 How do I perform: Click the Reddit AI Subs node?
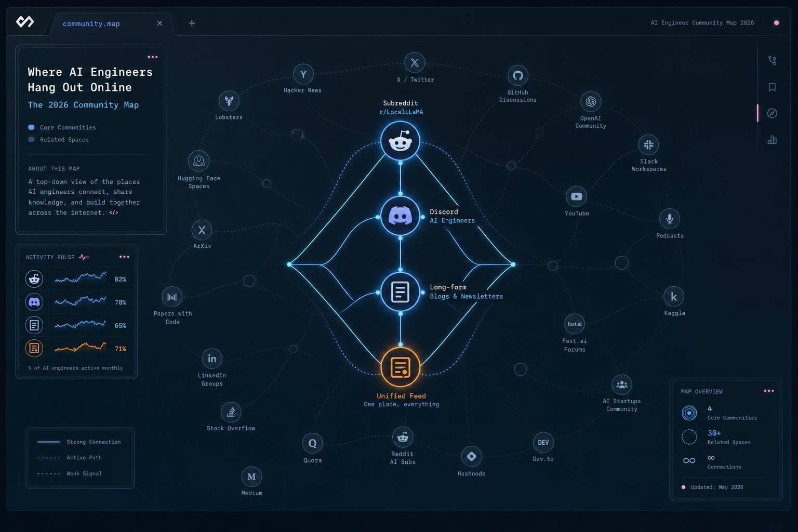pyautogui.click(x=403, y=437)
